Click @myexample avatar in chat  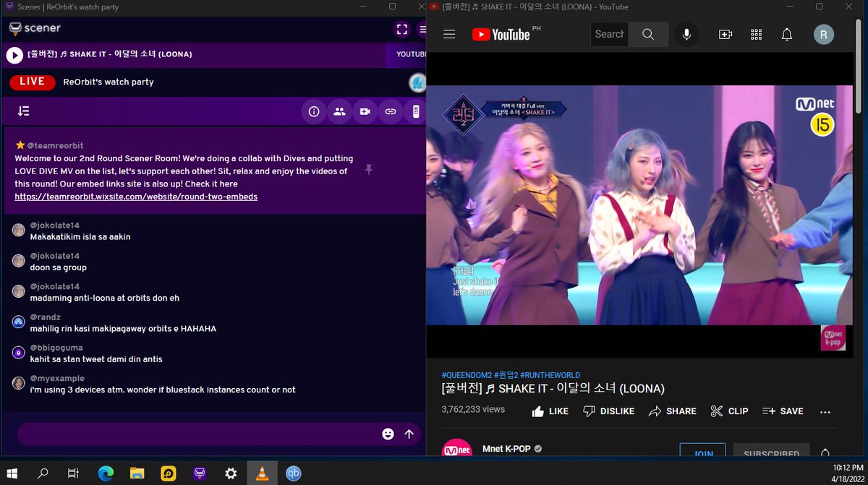click(19, 383)
